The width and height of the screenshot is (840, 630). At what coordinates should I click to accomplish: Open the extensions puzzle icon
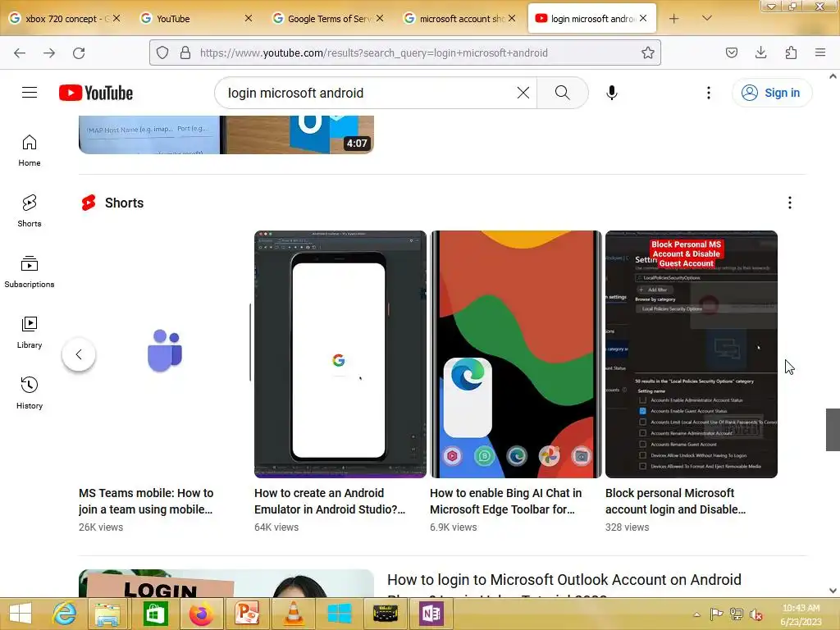point(791,52)
